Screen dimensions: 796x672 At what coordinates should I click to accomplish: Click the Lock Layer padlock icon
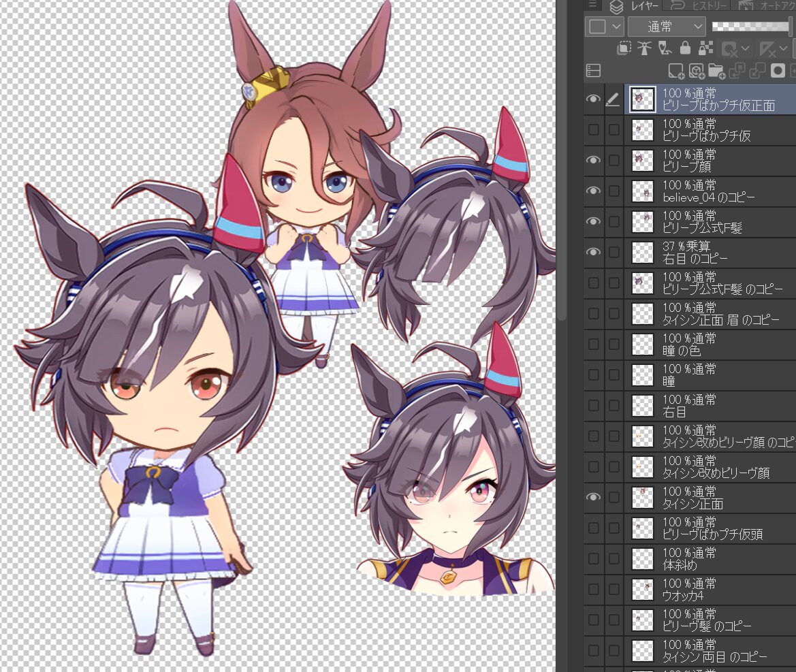(685, 48)
